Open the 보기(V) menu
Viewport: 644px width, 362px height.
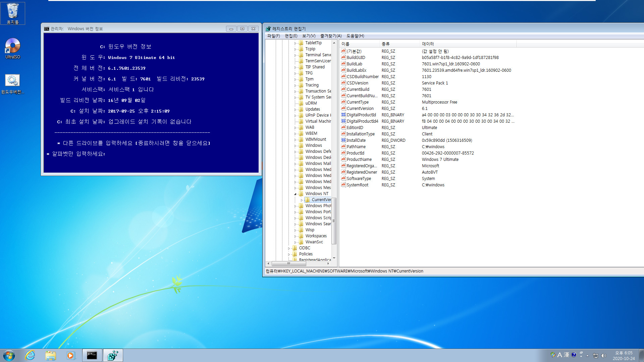point(309,36)
